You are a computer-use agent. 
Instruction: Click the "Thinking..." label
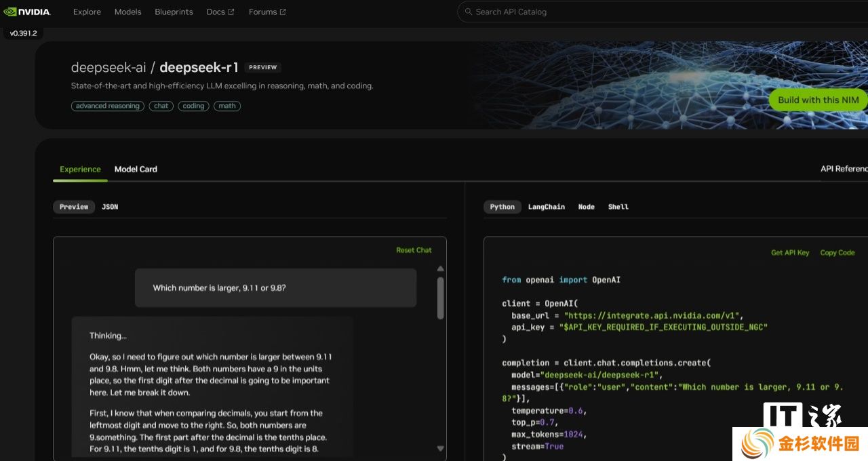coord(108,336)
